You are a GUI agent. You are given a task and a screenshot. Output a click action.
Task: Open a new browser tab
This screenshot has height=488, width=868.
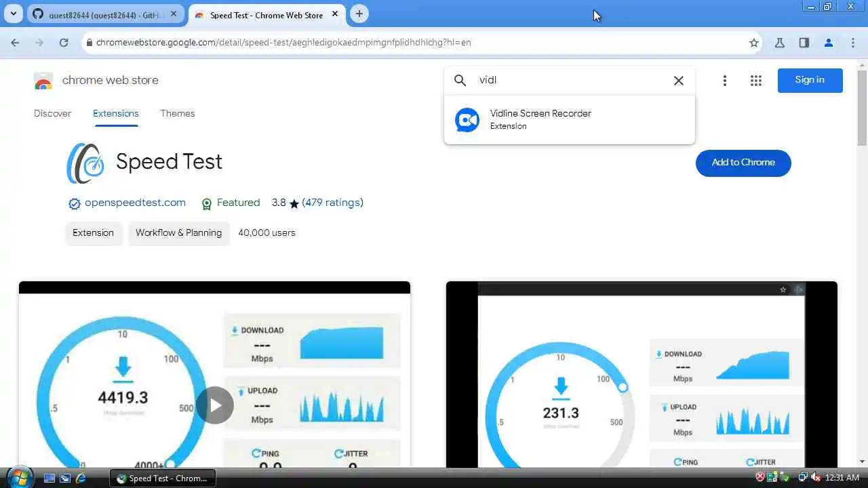(x=359, y=14)
